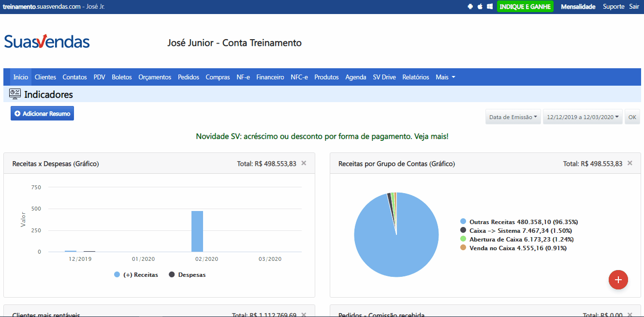Open the Agenda menu

point(356,77)
